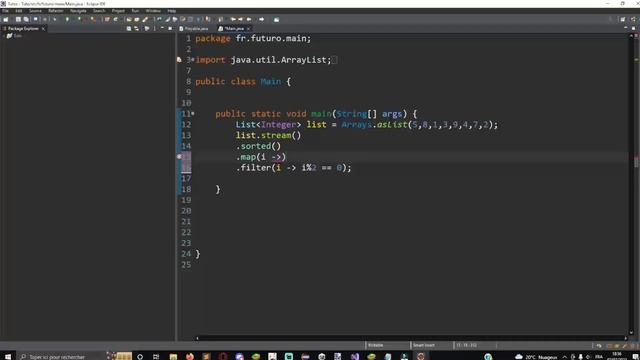The height and width of the screenshot is (360, 640).
Task: Click the Save All toolbar icon
Action: point(26,19)
